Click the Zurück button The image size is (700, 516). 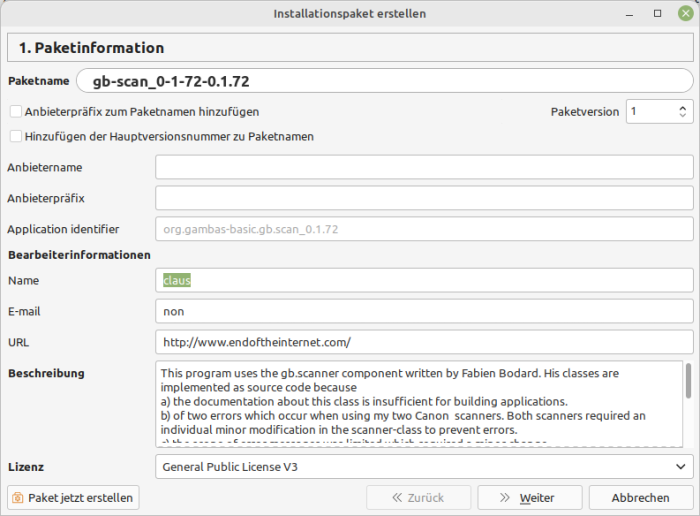(418, 497)
